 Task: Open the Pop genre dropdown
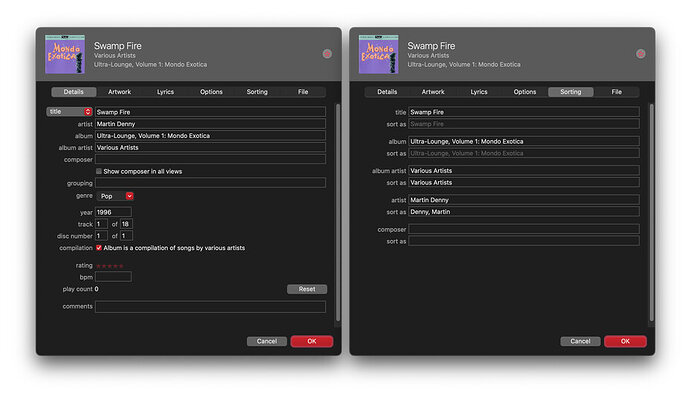click(115, 196)
